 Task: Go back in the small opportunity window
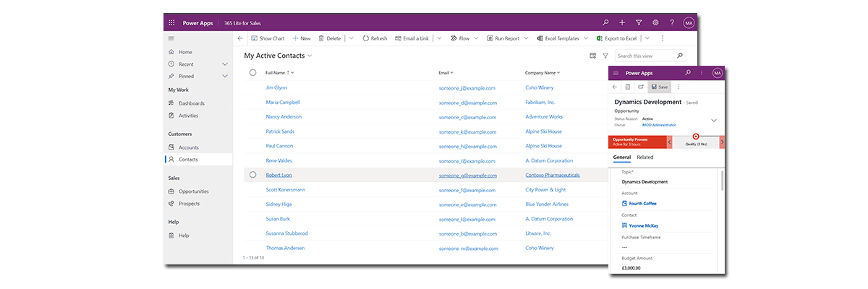click(x=615, y=87)
